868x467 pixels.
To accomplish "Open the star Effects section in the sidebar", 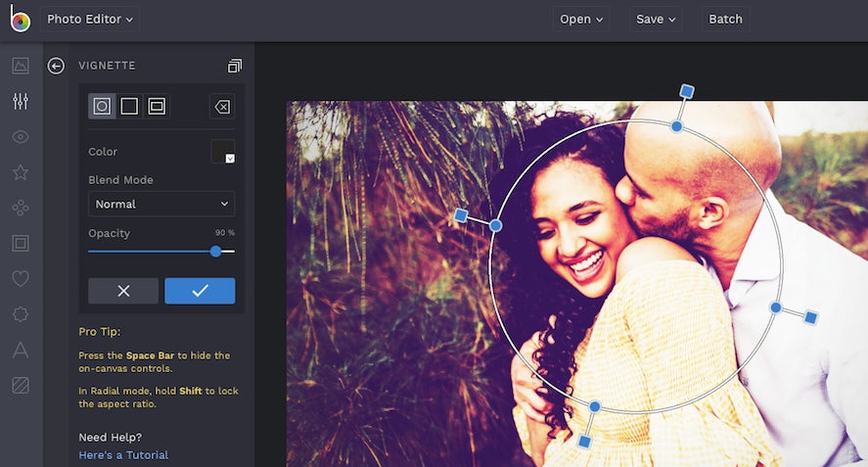I will point(21,172).
